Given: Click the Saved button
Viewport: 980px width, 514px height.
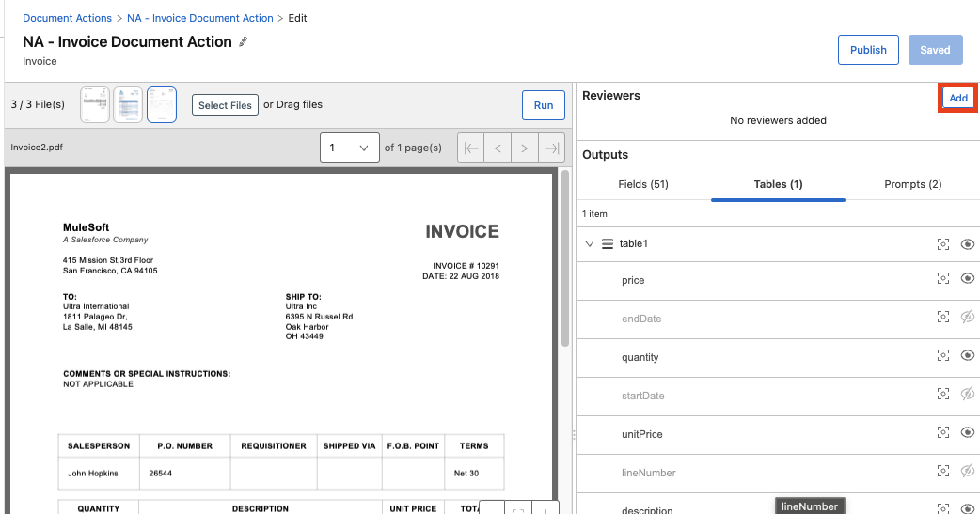Looking at the screenshot, I should coord(935,50).
